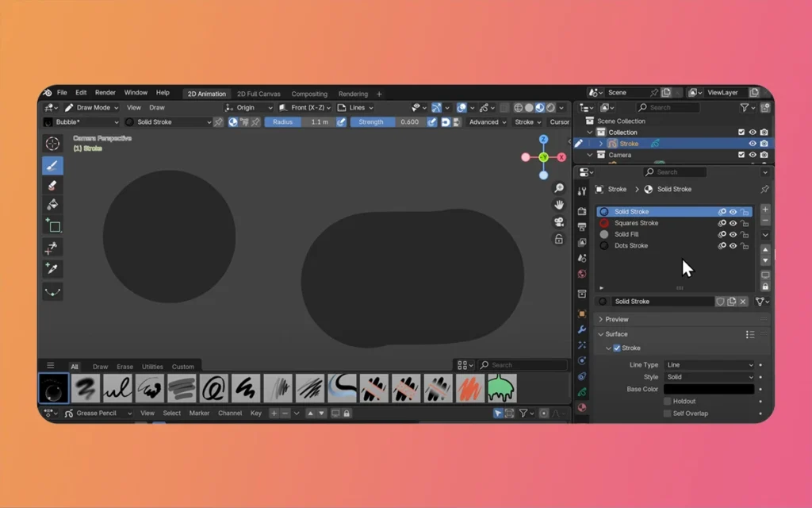Add a new material slot with plus
812x508 pixels.
tap(765, 210)
